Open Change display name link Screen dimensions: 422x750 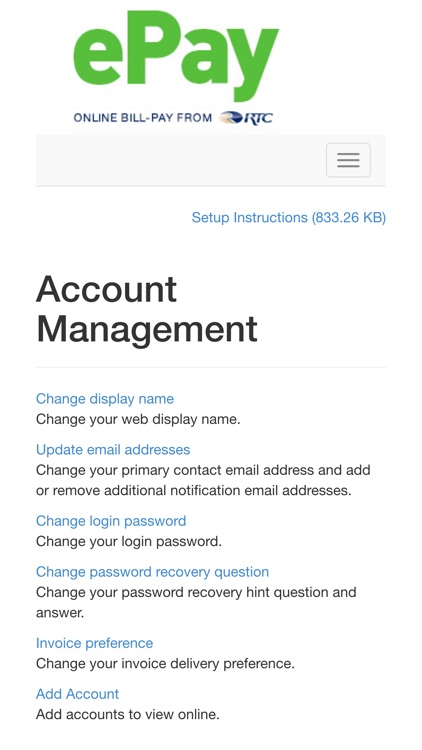105,399
